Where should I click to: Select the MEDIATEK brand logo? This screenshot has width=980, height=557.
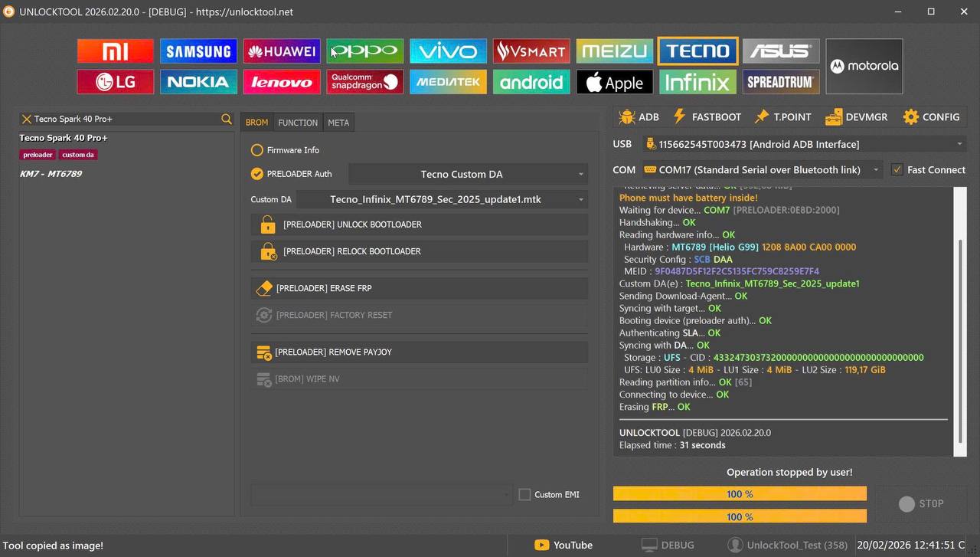pyautogui.click(x=448, y=81)
